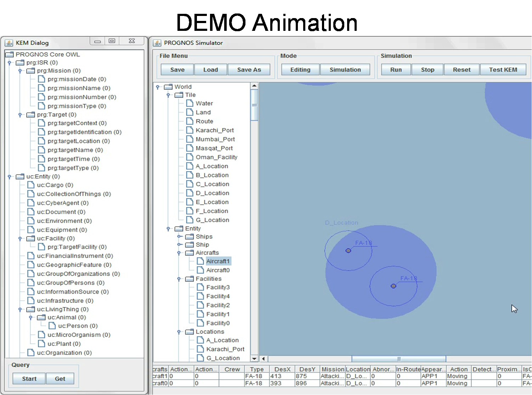Collapse the uc:Animal node expander

point(31,317)
